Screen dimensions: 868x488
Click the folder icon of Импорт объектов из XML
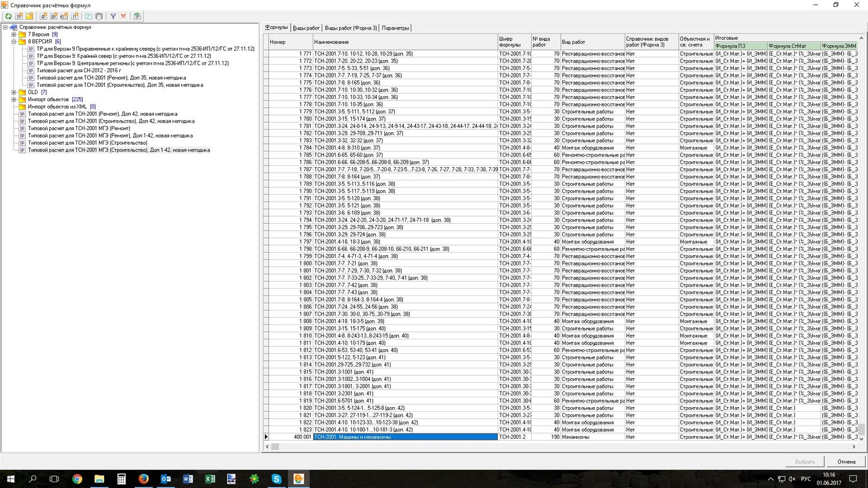coord(22,107)
